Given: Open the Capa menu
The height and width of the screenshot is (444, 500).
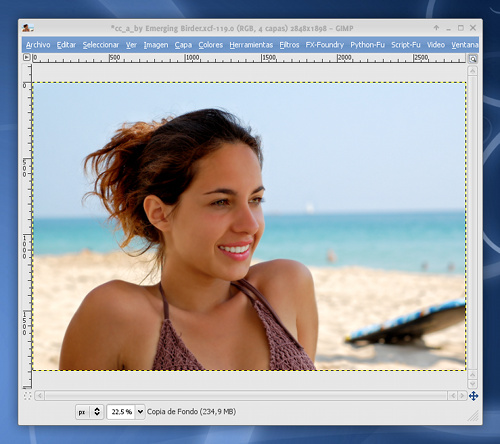Looking at the screenshot, I should point(183,45).
